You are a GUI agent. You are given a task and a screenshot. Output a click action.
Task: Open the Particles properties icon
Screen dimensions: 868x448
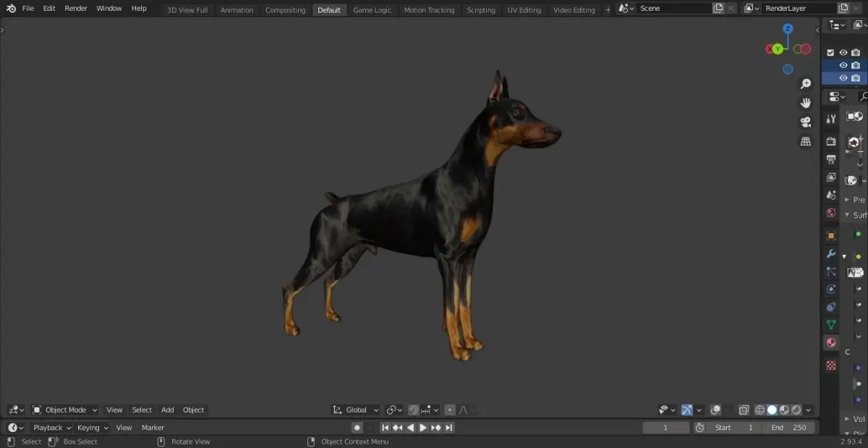click(831, 271)
